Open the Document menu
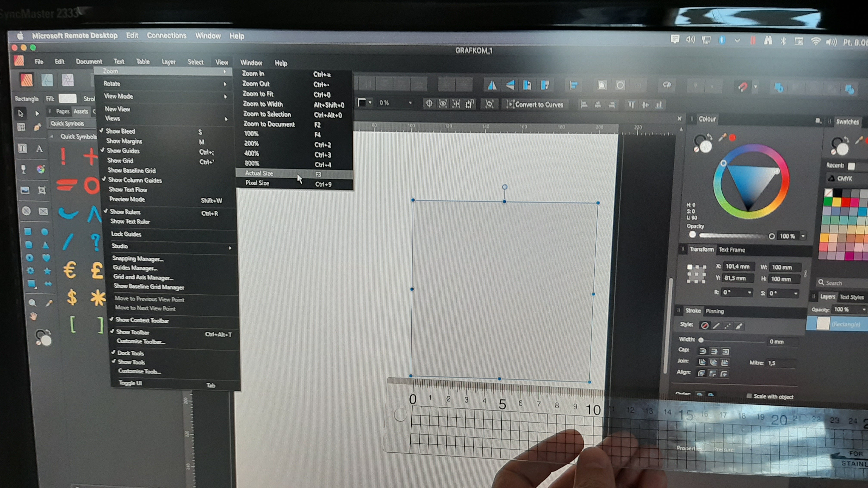 tap(89, 62)
